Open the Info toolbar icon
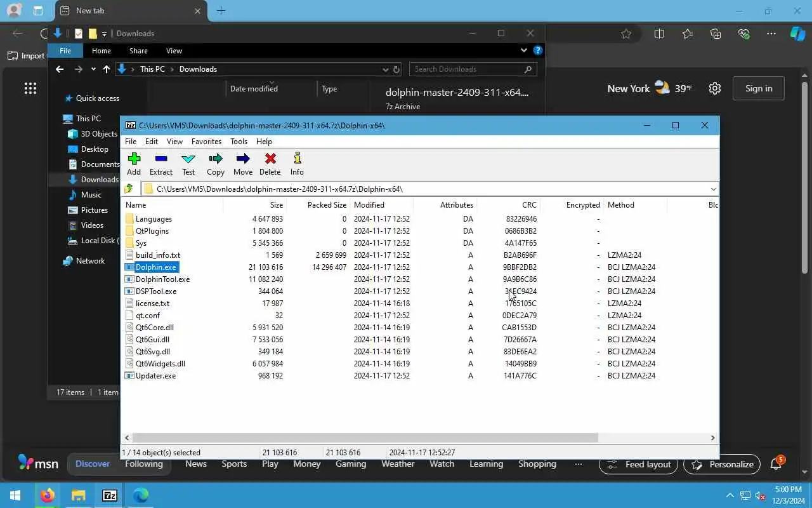The height and width of the screenshot is (508, 812). [297, 164]
